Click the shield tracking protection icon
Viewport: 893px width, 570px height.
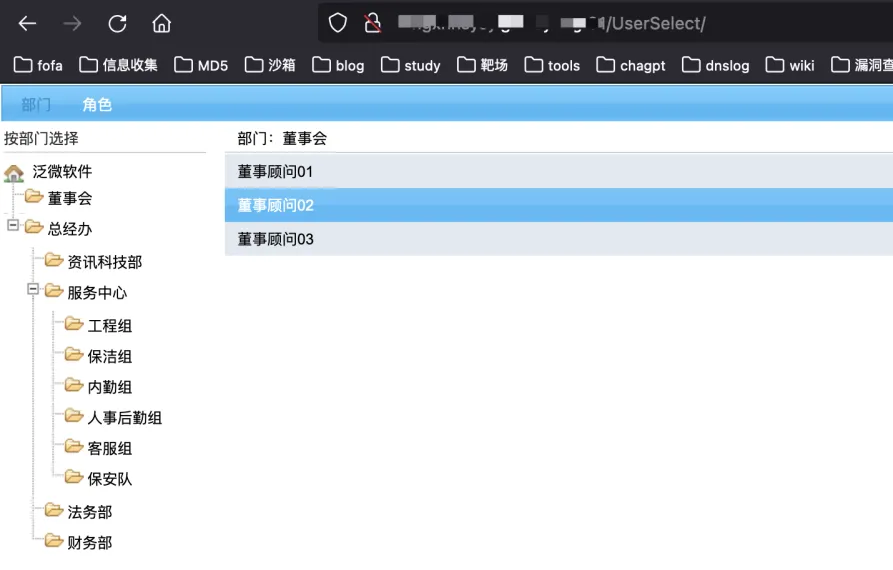[338, 23]
